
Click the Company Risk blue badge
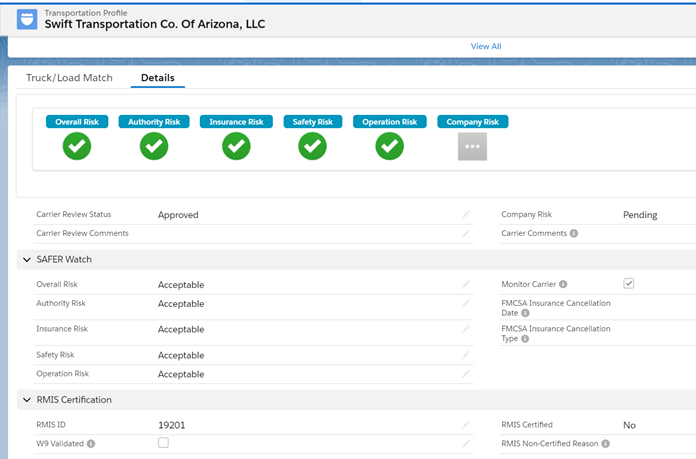coord(473,122)
